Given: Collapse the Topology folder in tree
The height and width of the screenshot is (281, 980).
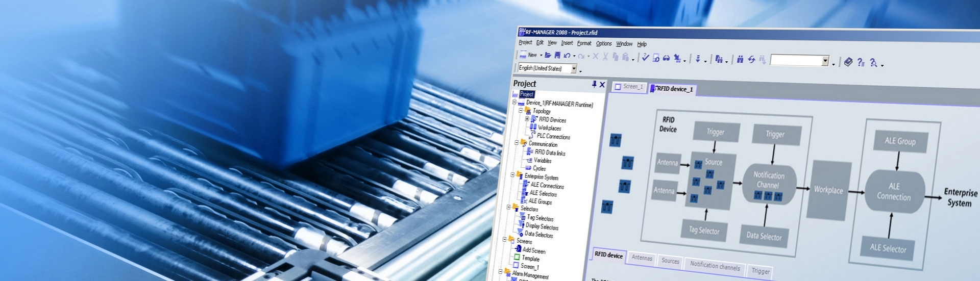Looking at the screenshot, I should [521, 110].
